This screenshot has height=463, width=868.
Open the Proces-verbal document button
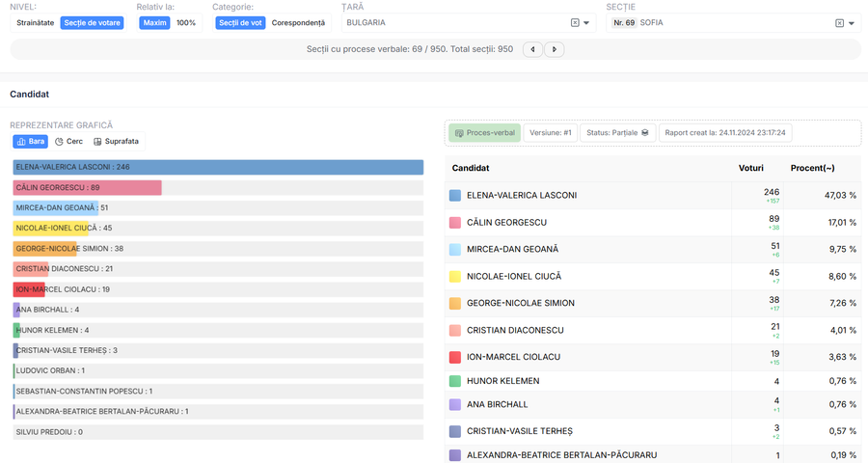(x=484, y=133)
